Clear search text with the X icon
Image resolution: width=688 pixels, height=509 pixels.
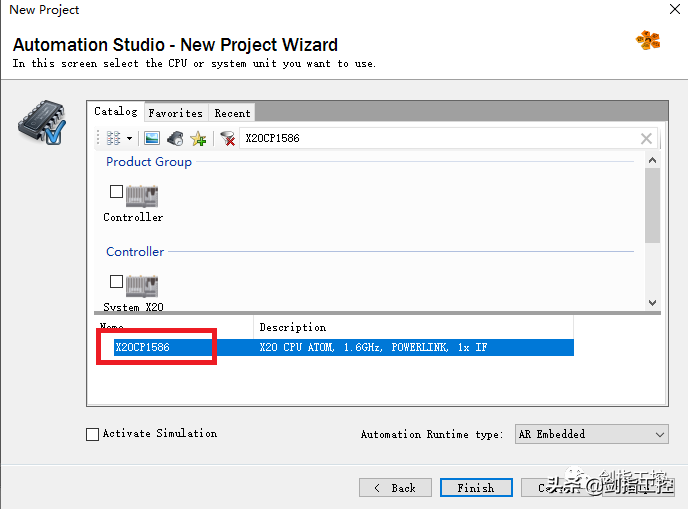click(646, 139)
